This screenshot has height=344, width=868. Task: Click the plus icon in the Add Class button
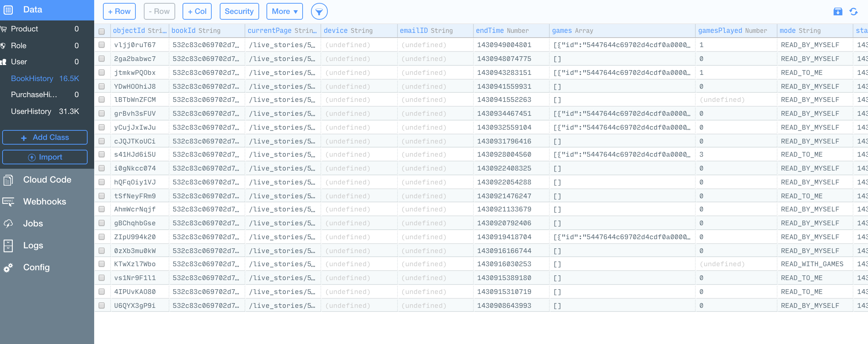click(24, 138)
